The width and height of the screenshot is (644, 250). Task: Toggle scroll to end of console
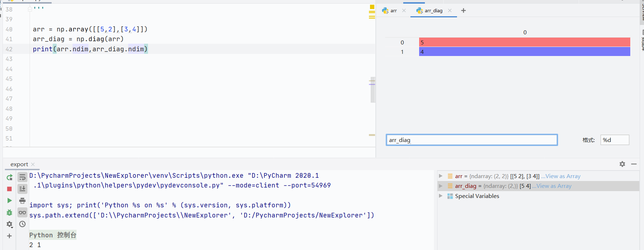22,189
